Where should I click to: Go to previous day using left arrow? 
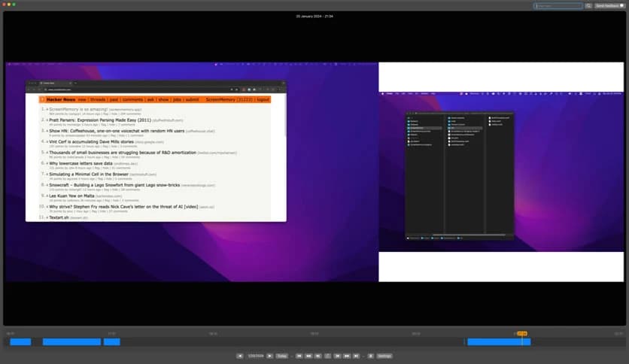tap(240, 356)
